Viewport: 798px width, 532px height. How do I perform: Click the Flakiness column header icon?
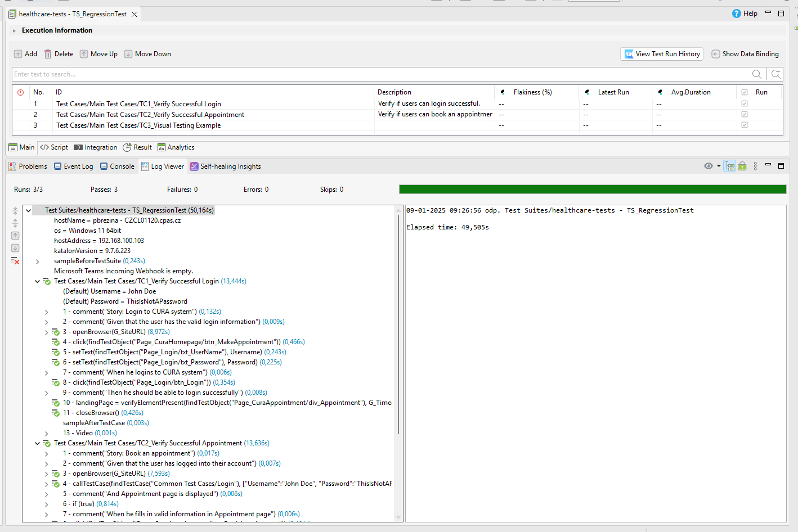[503, 92]
